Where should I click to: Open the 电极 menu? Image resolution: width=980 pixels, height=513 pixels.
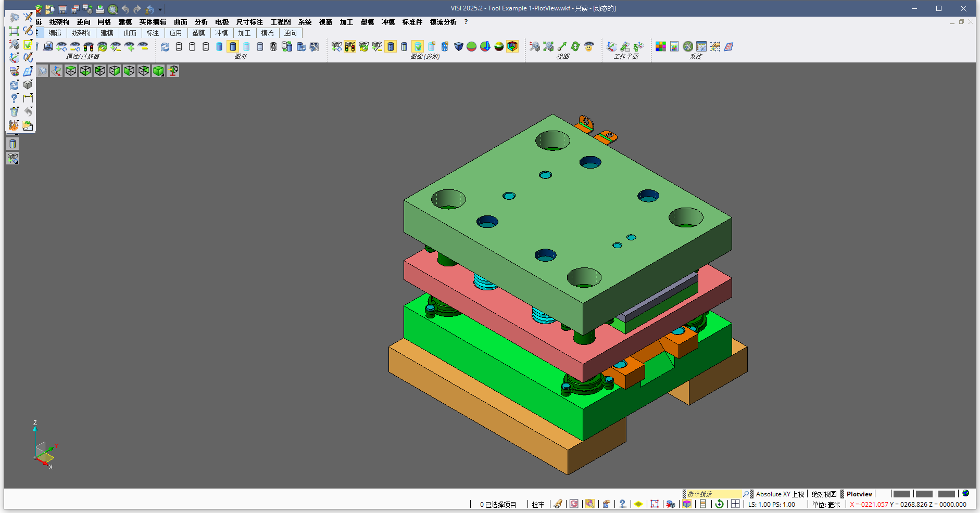[222, 22]
